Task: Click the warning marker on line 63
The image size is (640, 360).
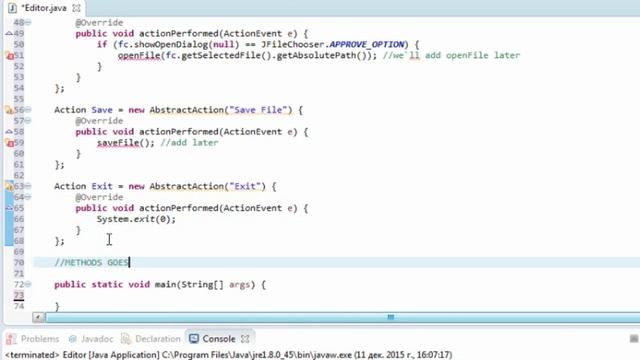Action: 9,186
